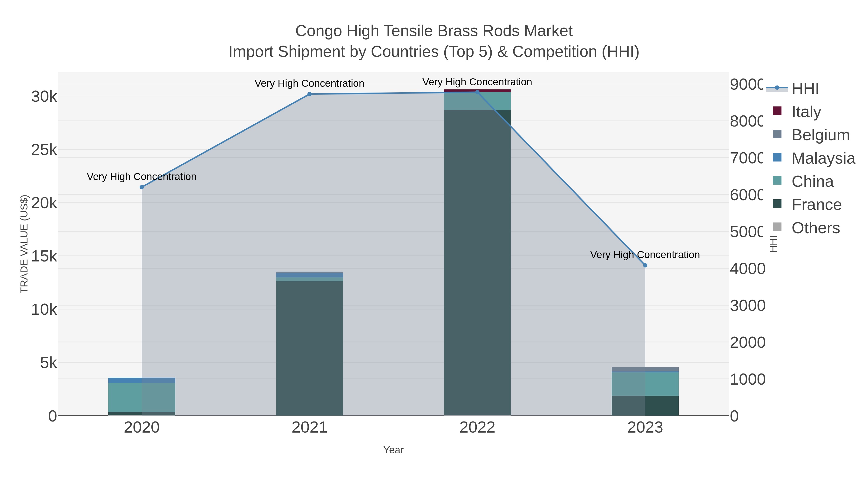
Task: Toggle the Others legend label
Action: (815, 228)
